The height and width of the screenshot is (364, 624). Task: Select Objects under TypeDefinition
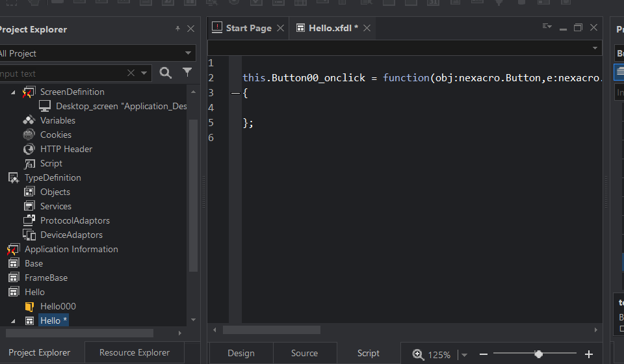tap(55, 192)
